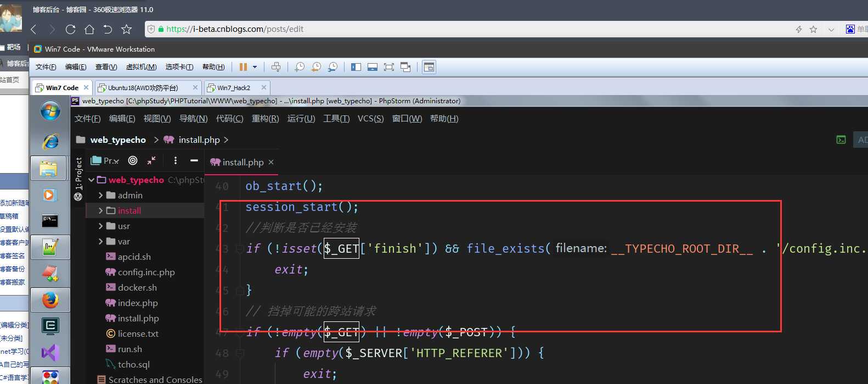The width and height of the screenshot is (868, 384).
Task: Close the Win7_Hack2 VM tab
Action: coord(264,87)
